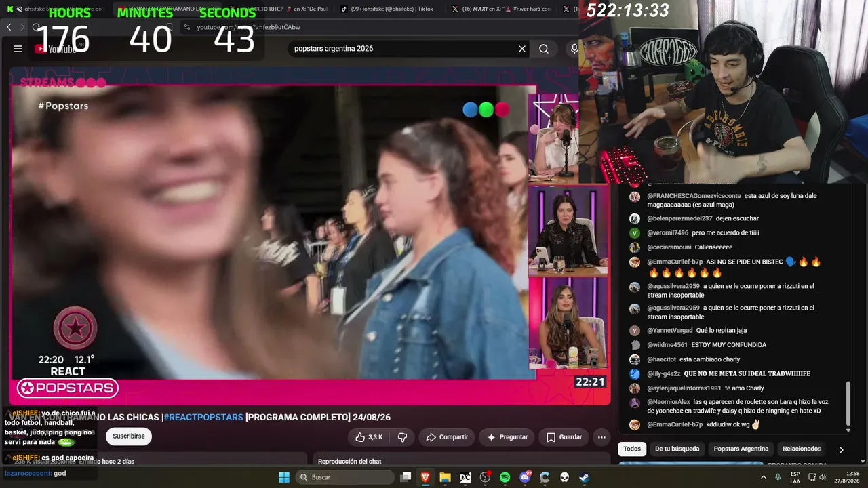The height and width of the screenshot is (488, 868).
Task: Open the DC app icon in the taskbar
Action: click(465, 477)
